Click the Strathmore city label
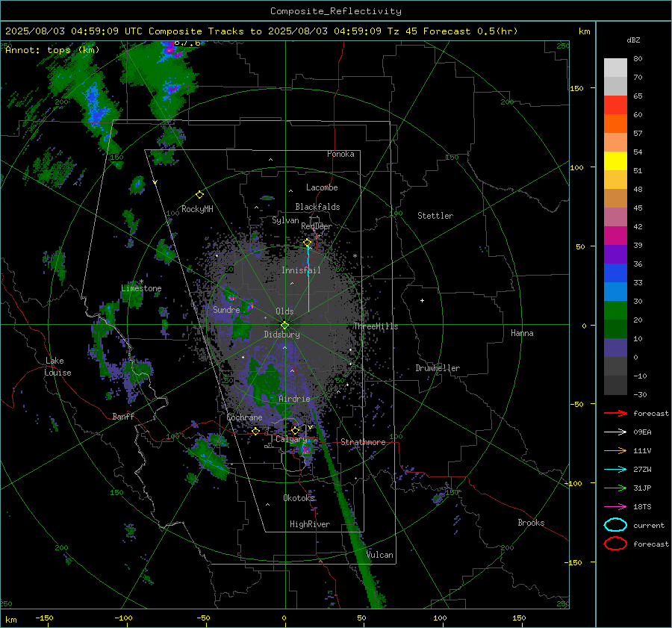 (363, 442)
